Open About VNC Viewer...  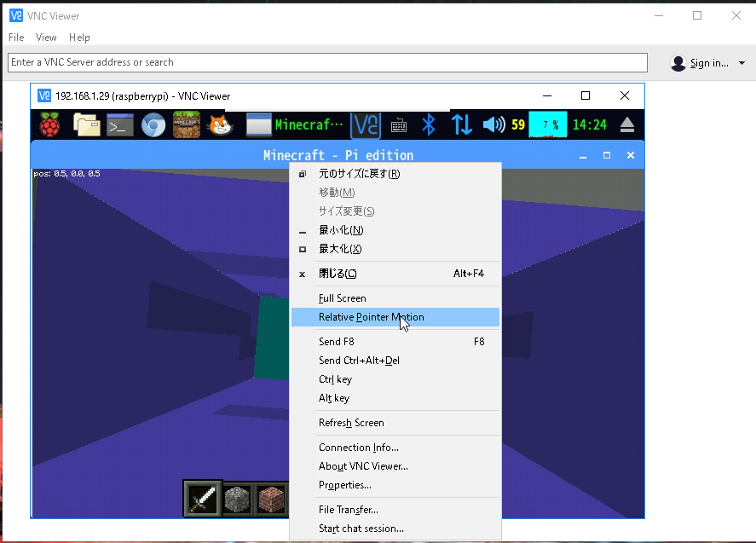click(x=395, y=465)
